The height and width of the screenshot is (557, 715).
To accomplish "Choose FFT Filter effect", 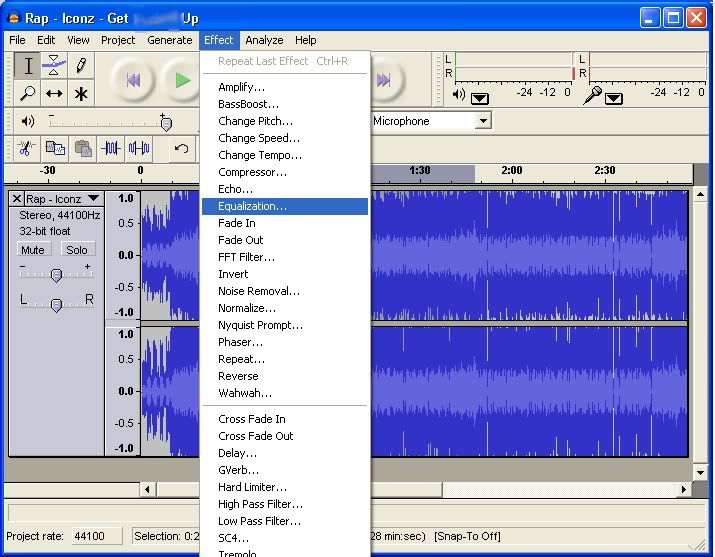I will 285,257.
